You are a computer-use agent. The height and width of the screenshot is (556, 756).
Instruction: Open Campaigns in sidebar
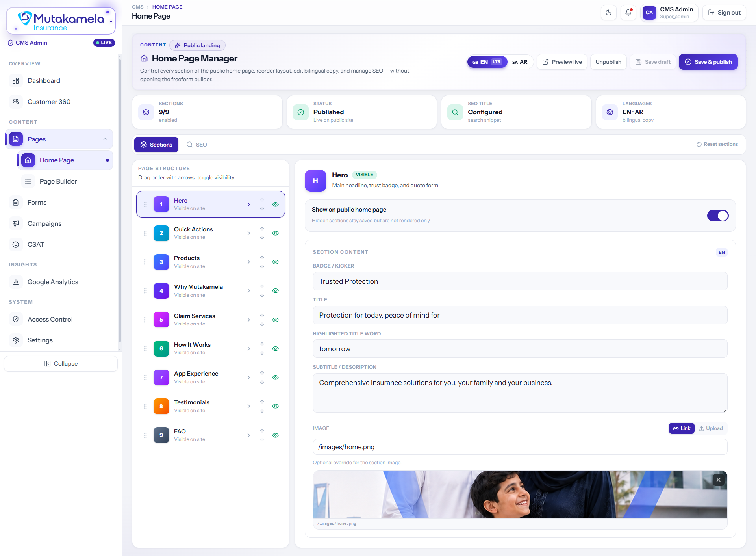[59, 223]
